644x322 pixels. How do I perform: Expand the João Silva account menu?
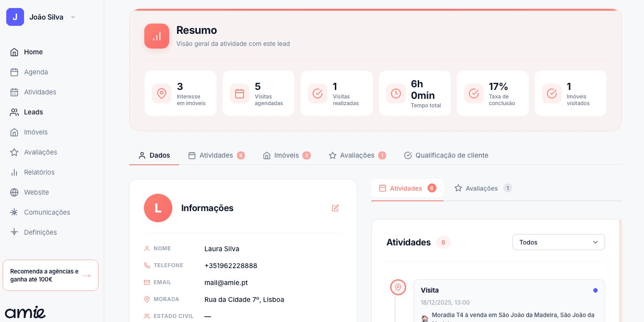[73, 17]
